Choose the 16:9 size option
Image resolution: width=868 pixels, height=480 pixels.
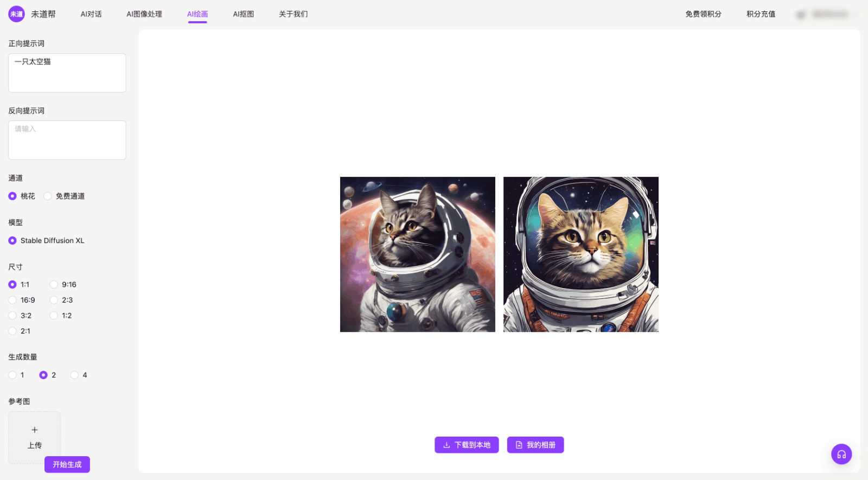tap(12, 300)
